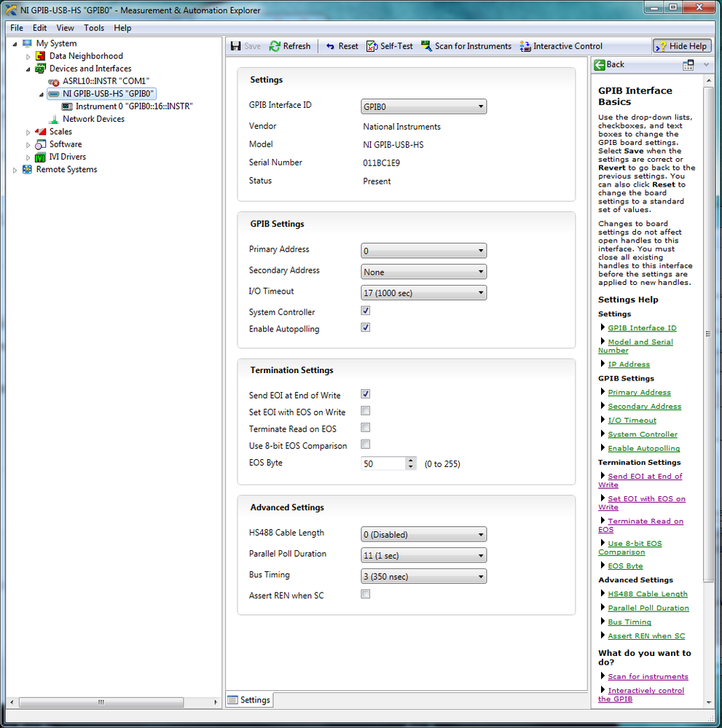
Task: Click the My System computer icon
Action: pos(27,43)
